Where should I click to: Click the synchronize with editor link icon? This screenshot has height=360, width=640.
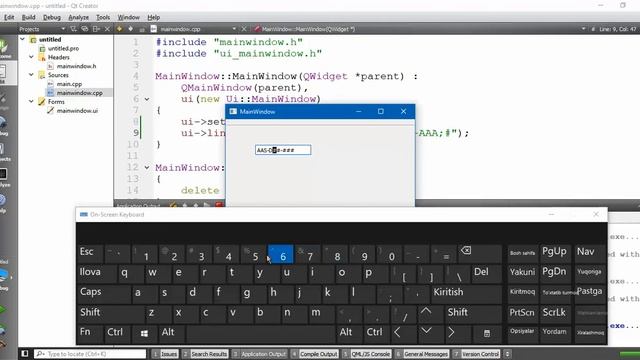84,29
